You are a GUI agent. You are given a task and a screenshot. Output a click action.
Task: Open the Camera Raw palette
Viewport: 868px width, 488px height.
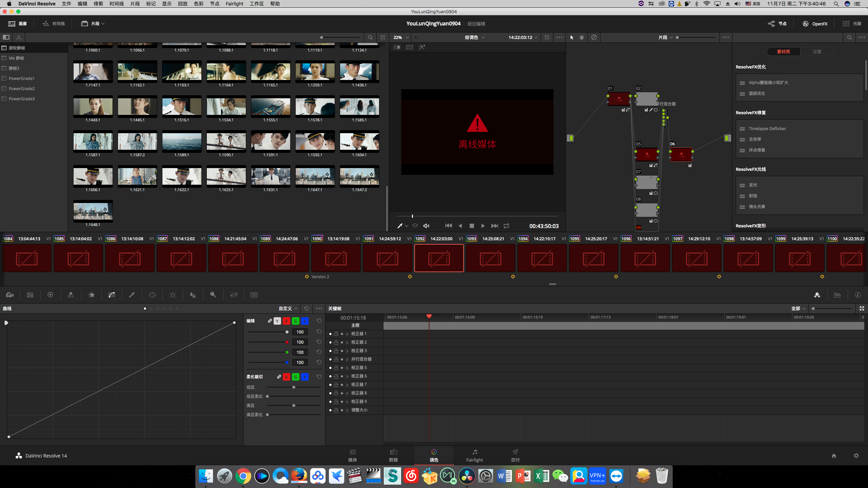pos(10,295)
